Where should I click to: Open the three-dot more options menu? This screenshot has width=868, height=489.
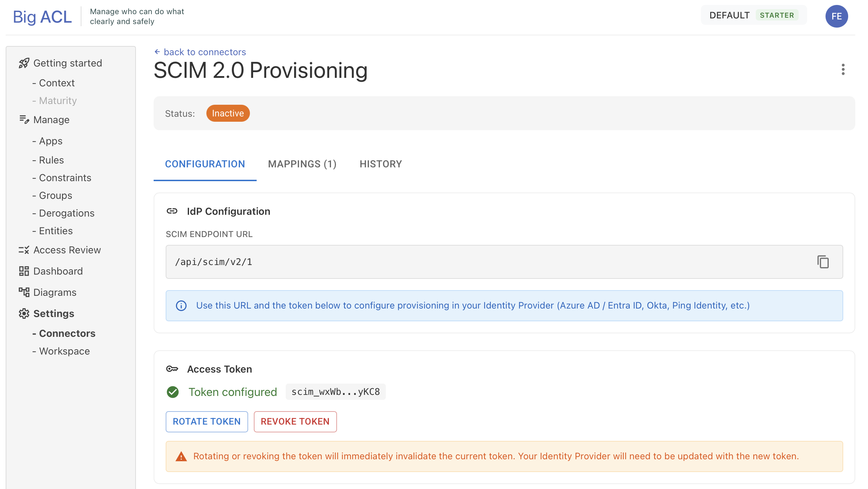coord(843,70)
